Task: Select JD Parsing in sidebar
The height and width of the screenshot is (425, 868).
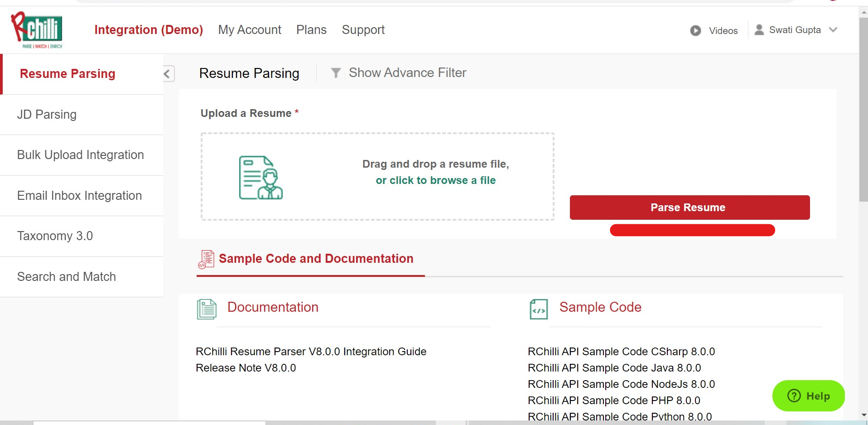Action: coord(82,115)
